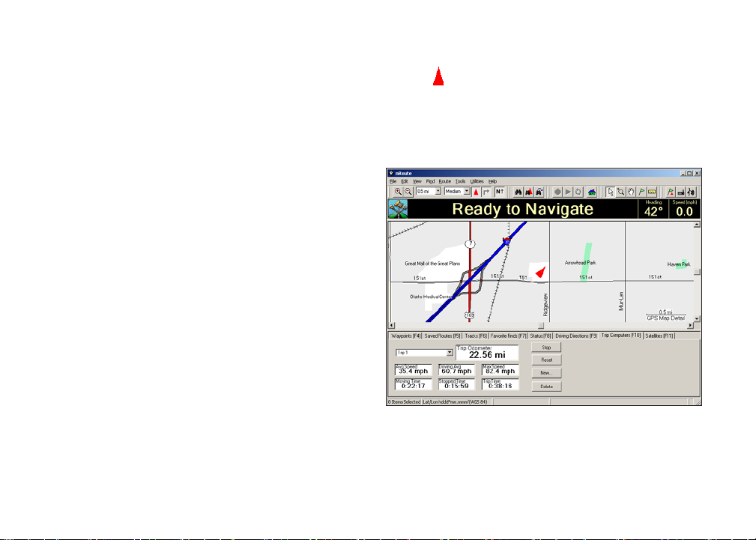
Task: Click the red triangle vehicle toolbar icon
Action: [x=477, y=192]
